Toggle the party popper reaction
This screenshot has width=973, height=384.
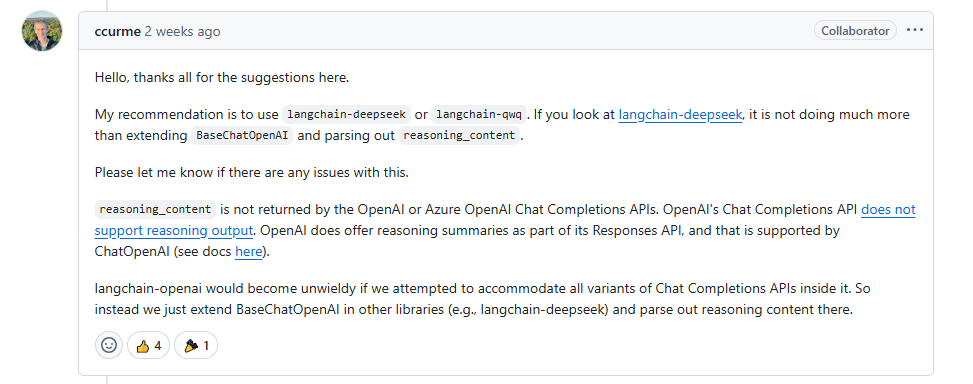[196, 345]
